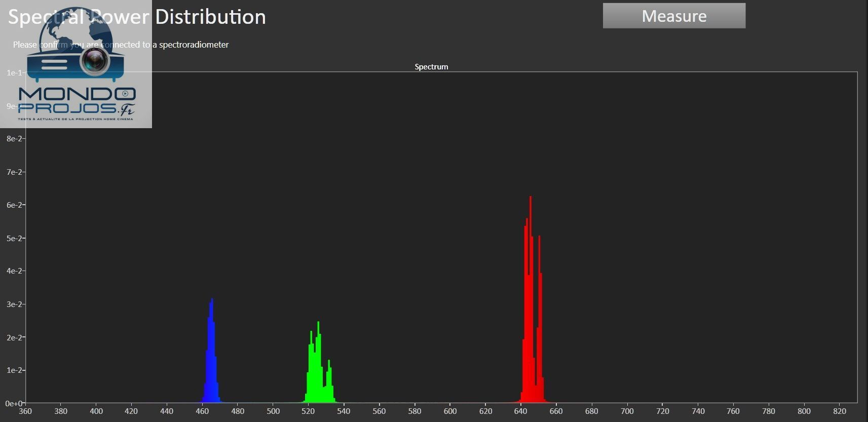Click the "520" wavelength axis label

pyautogui.click(x=309, y=411)
